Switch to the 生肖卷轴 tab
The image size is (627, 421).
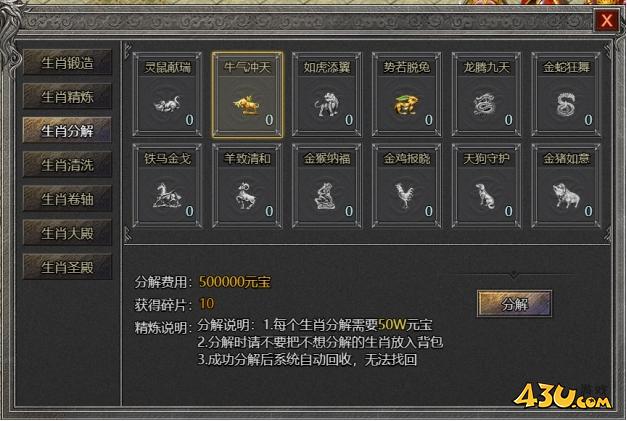click(x=67, y=199)
